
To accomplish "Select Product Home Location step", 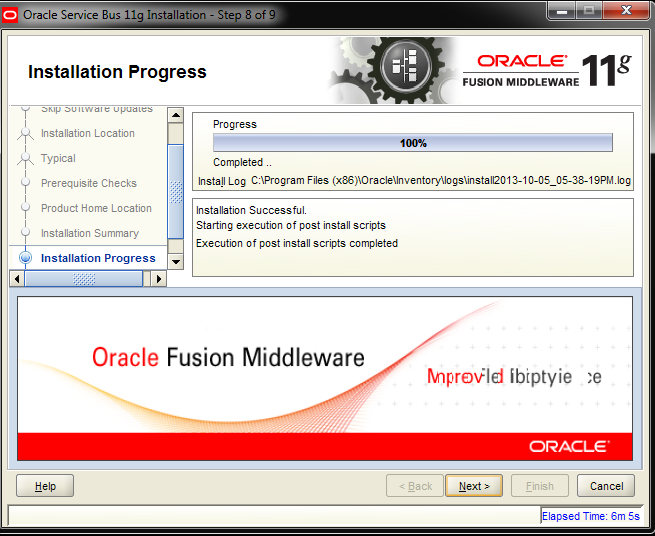I will click(x=96, y=208).
